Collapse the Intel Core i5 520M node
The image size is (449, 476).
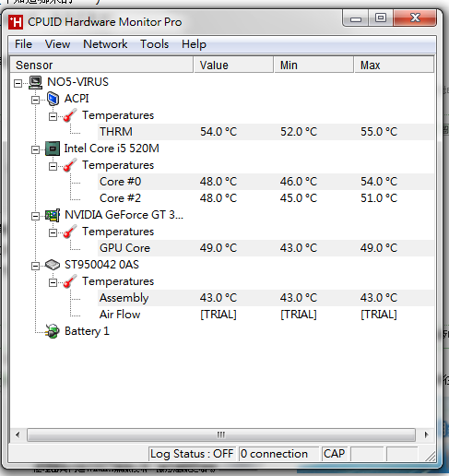[35, 149]
